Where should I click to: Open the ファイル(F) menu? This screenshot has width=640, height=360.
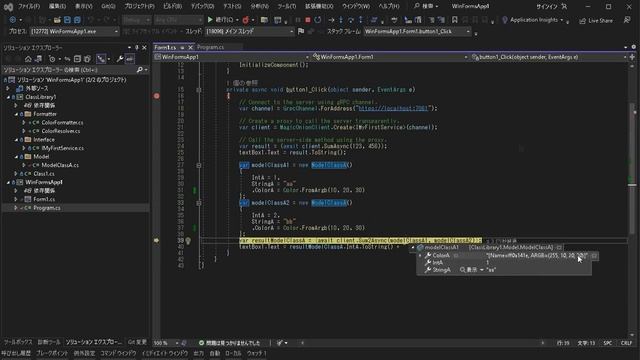[29, 7]
